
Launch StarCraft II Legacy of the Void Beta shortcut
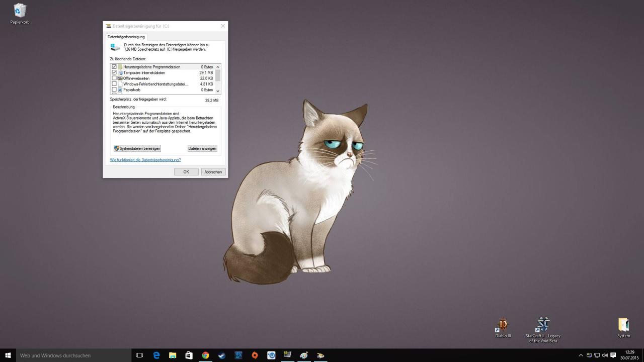click(x=543, y=330)
